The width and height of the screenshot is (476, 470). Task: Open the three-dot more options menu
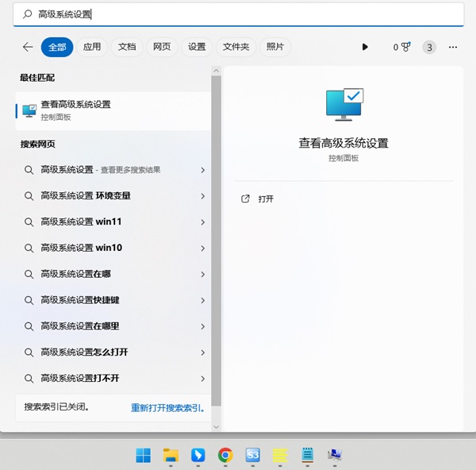tap(453, 47)
